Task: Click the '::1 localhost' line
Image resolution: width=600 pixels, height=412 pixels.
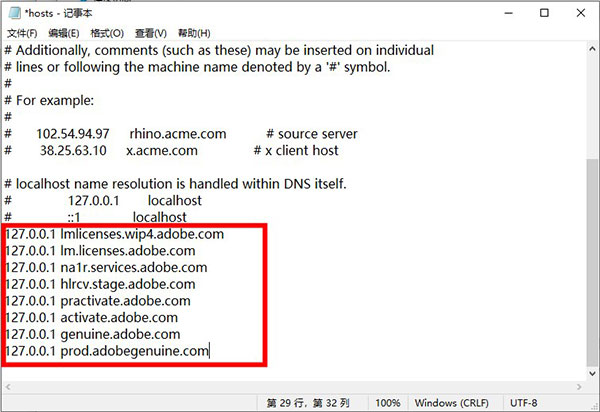Action: click(x=96, y=217)
